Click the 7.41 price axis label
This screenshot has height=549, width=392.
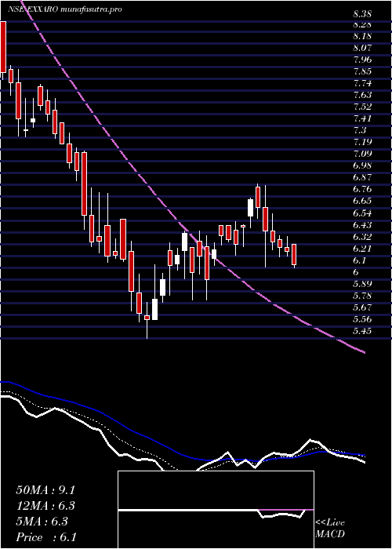click(x=362, y=118)
